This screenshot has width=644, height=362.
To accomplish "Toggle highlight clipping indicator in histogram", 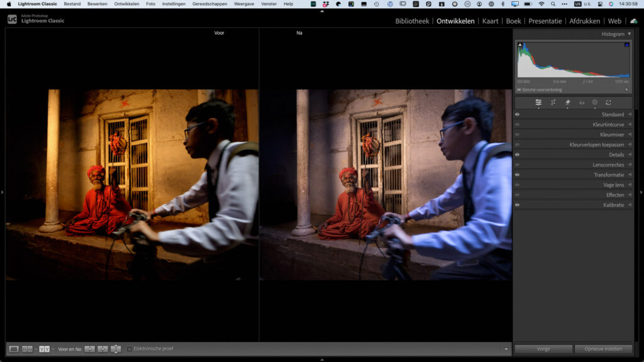I will click(x=627, y=45).
